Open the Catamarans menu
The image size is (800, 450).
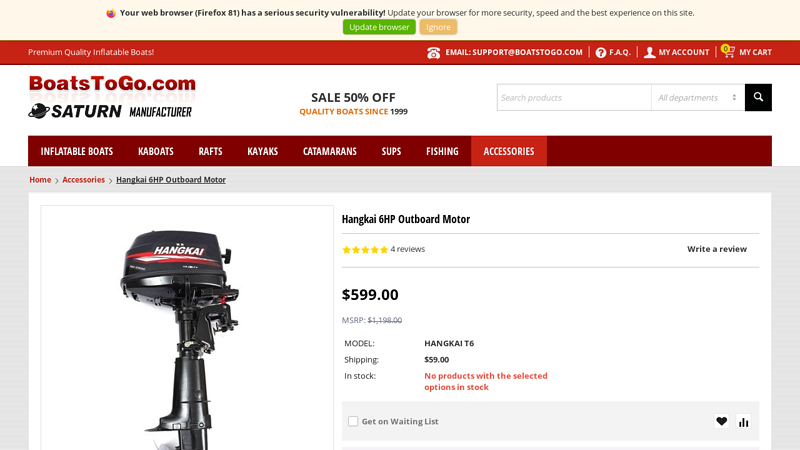330,152
